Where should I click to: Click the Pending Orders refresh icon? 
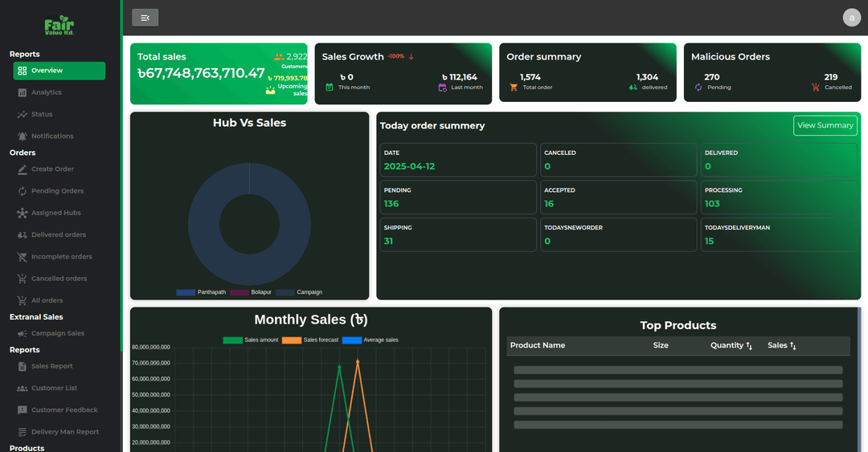23,191
